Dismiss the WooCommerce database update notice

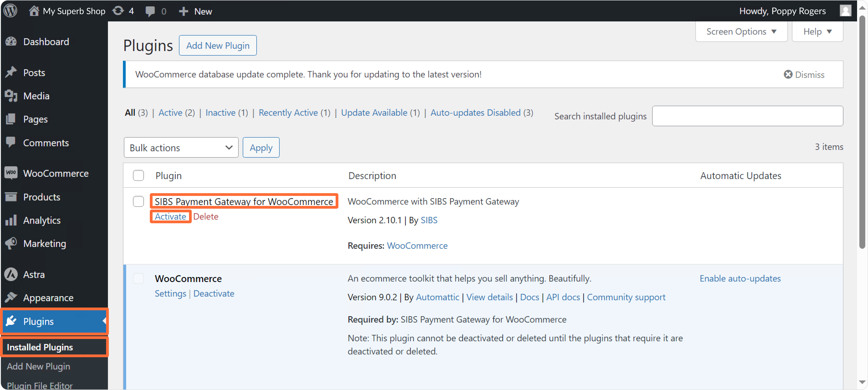click(x=804, y=74)
